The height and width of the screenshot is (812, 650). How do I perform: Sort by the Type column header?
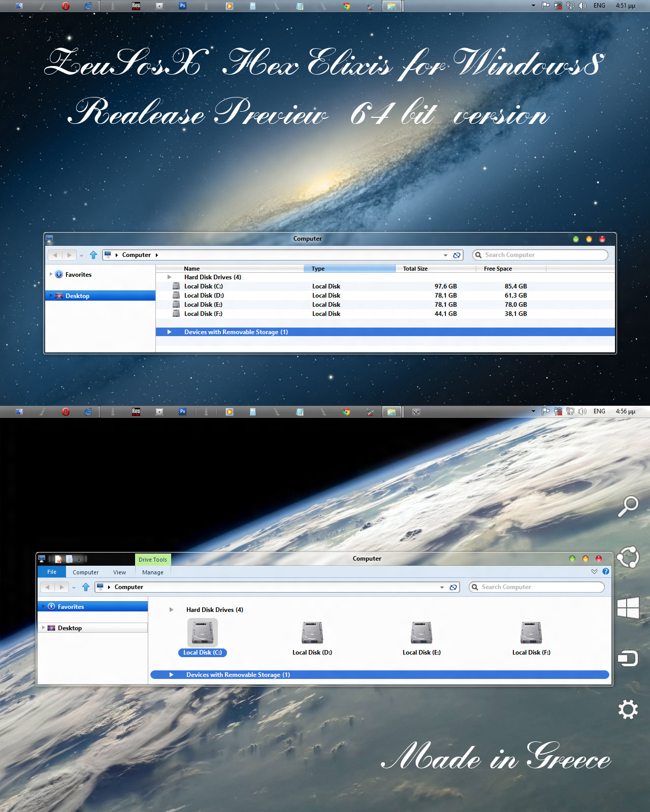pos(349,269)
